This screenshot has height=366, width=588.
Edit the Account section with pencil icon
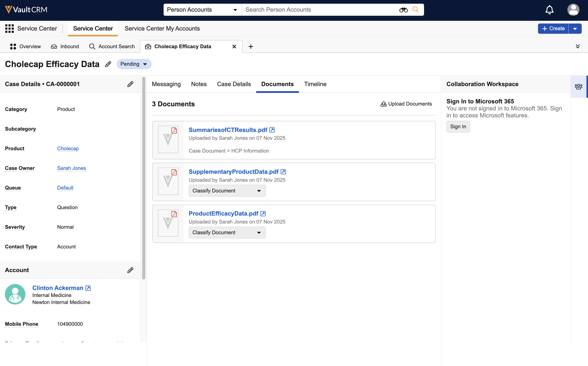130,270
